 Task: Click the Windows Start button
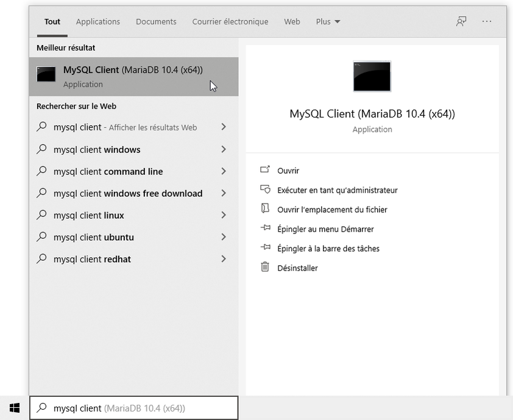point(15,408)
